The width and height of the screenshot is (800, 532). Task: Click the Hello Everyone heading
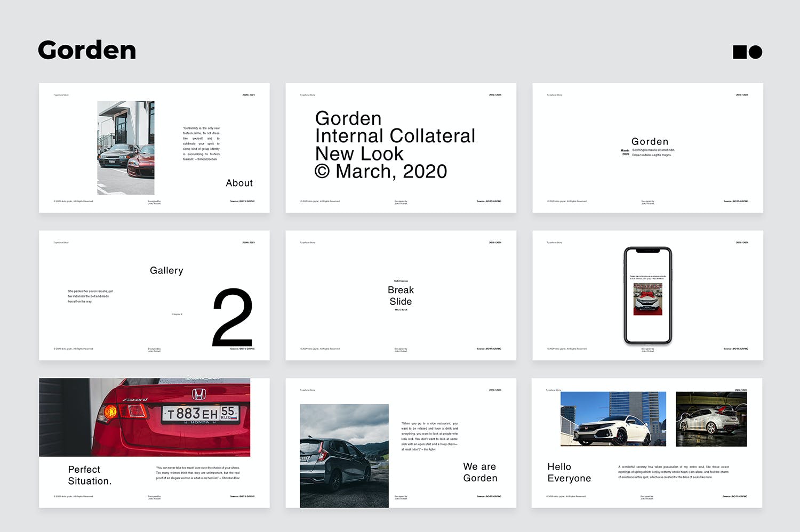coord(569,472)
